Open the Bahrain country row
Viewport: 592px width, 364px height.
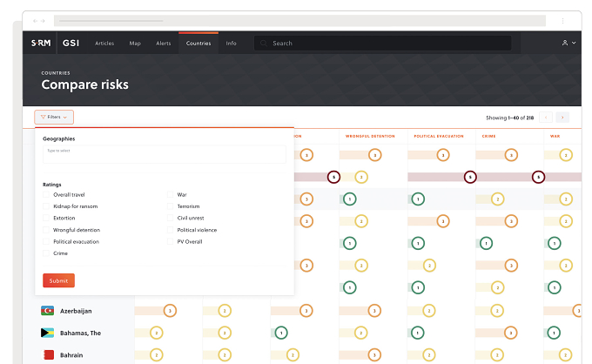click(71, 355)
